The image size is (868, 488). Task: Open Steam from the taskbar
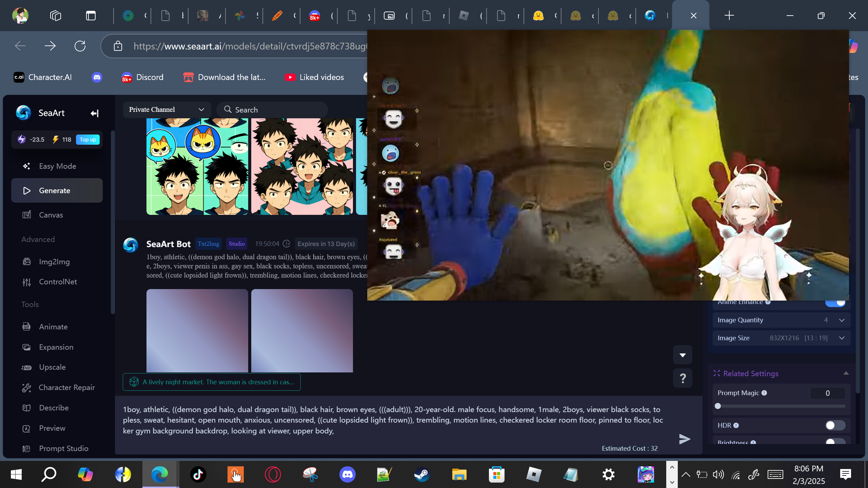422,474
